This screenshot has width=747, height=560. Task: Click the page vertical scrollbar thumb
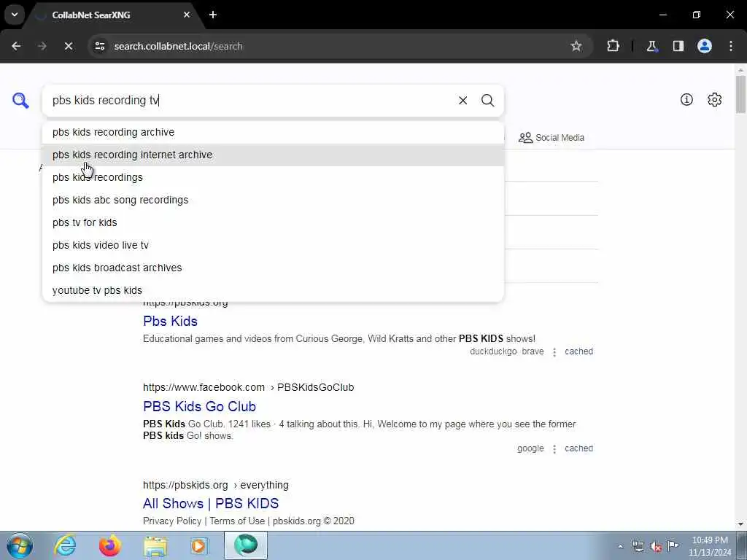(x=740, y=94)
